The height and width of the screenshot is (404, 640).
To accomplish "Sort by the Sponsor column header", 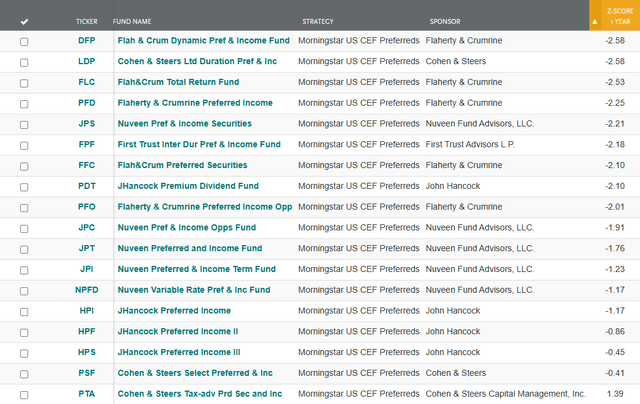I will pos(445,22).
